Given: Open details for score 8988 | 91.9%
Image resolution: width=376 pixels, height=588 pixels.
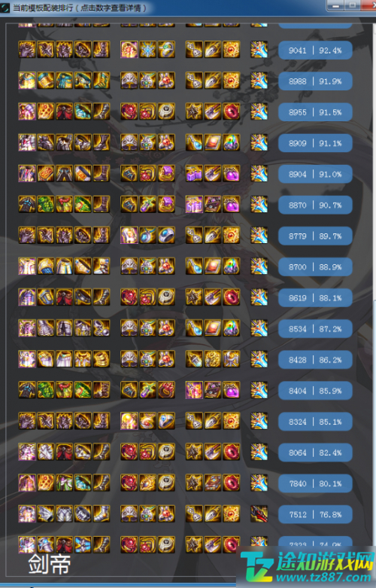Looking at the screenshot, I should tap(315, 81).
